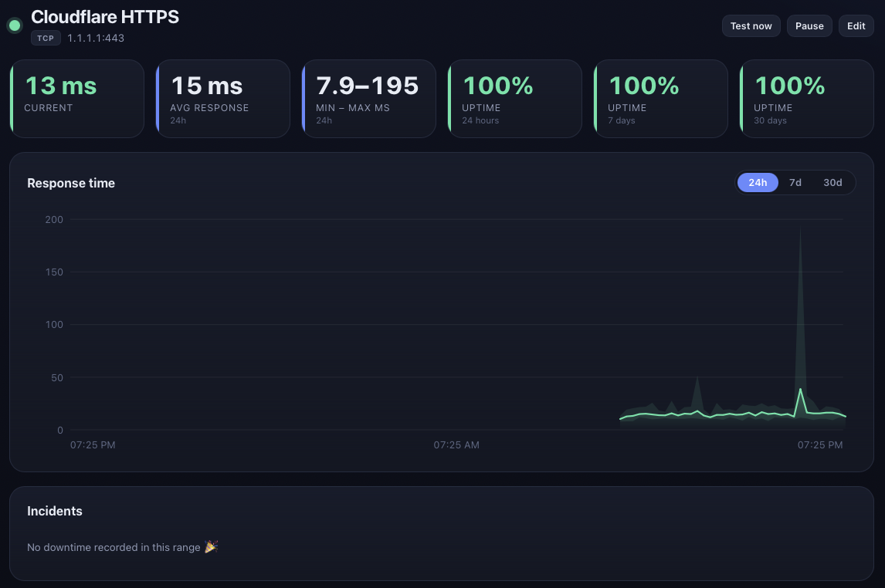The image size is (885, 588).
Task: Switch chart to 7d range
Action: [x=795, y=183]
